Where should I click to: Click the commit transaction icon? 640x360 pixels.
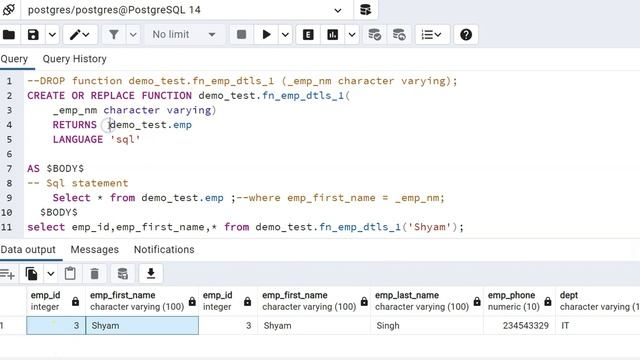pyautogui.click(x=374, y=35)
